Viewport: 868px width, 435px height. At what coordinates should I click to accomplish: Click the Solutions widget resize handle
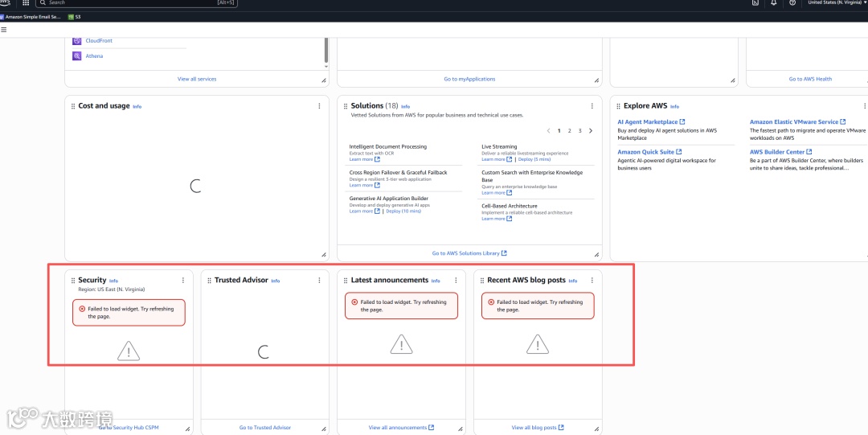(x=596, y=254)
